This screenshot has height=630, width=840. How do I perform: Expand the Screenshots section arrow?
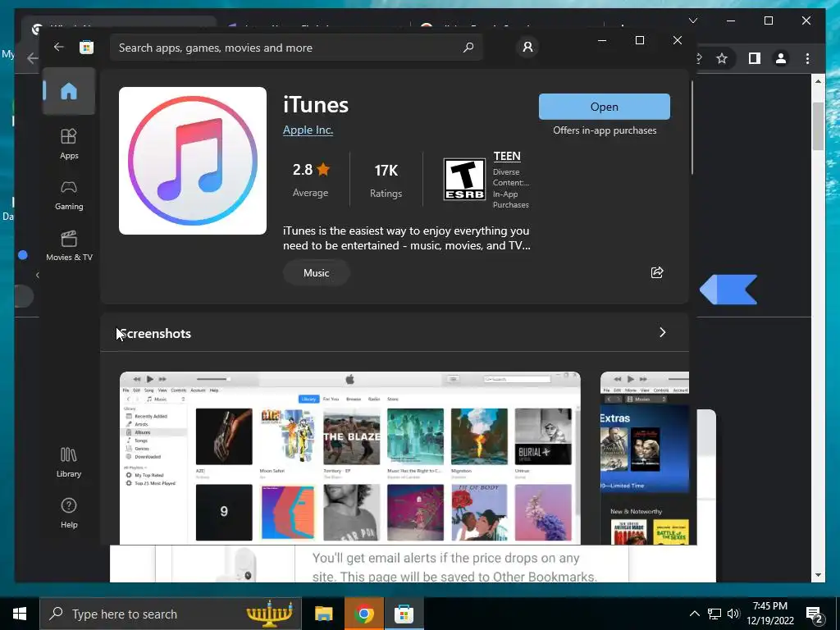coord(662,332)
